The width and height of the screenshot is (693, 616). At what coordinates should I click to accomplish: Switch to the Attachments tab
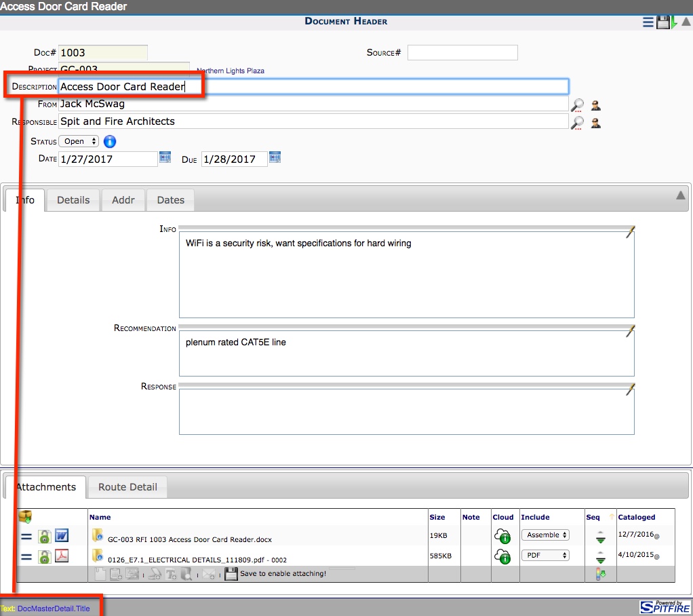[x=46, y=487]
